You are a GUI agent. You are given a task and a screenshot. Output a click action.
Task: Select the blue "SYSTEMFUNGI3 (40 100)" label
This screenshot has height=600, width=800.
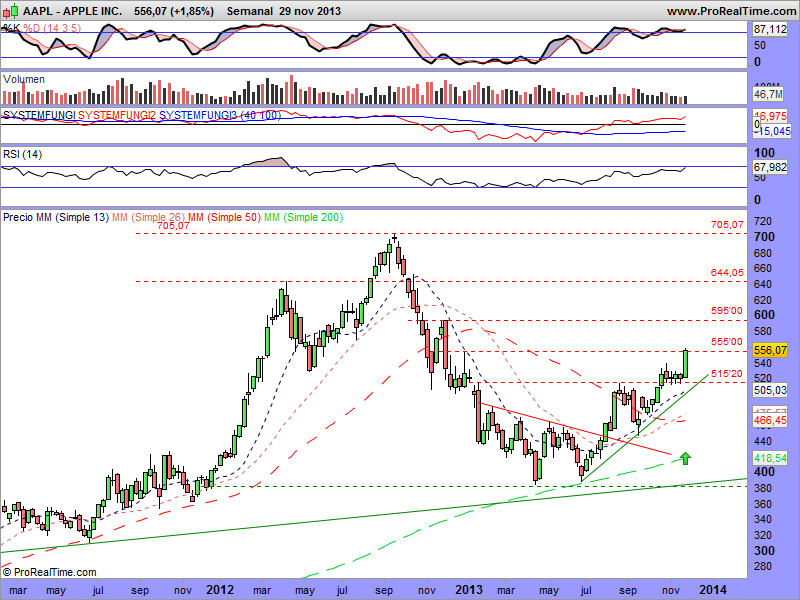click(x=220, y=115)
